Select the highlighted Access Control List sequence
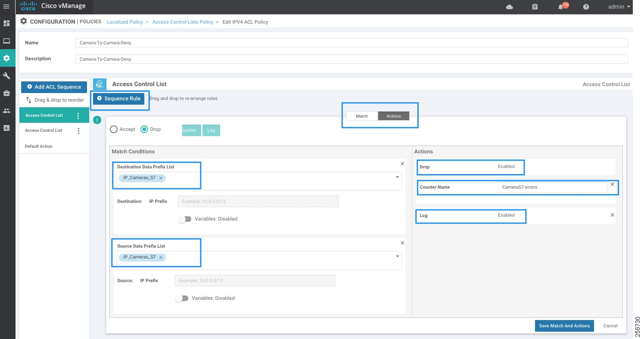Image resolution: width=644 pixels, height=339 pixels. [x=54, y=115]
